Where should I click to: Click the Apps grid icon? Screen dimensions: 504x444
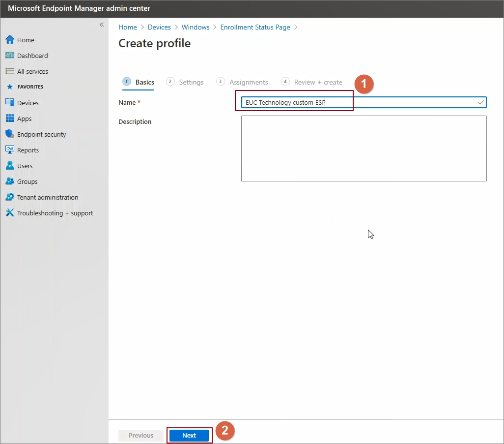[10, 118]
